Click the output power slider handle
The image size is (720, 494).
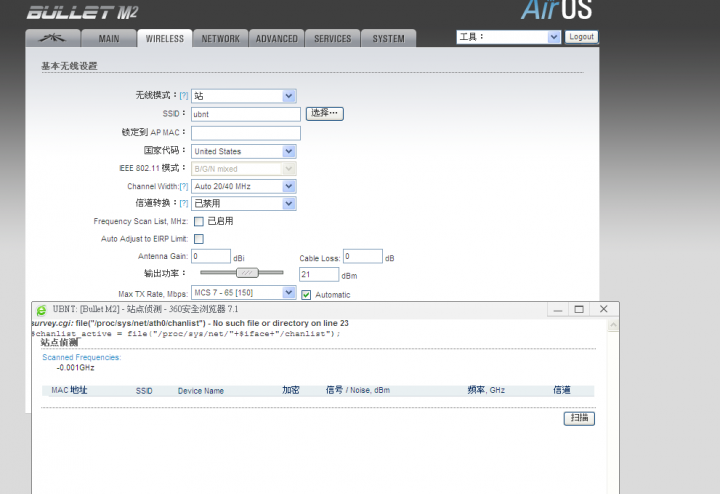pyautogui.click(x=247, y=272)
